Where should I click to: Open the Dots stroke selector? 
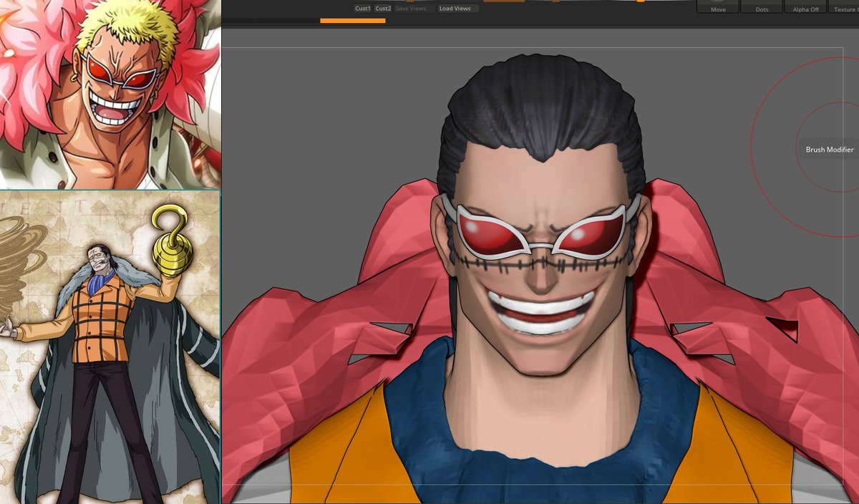point(762,7)
